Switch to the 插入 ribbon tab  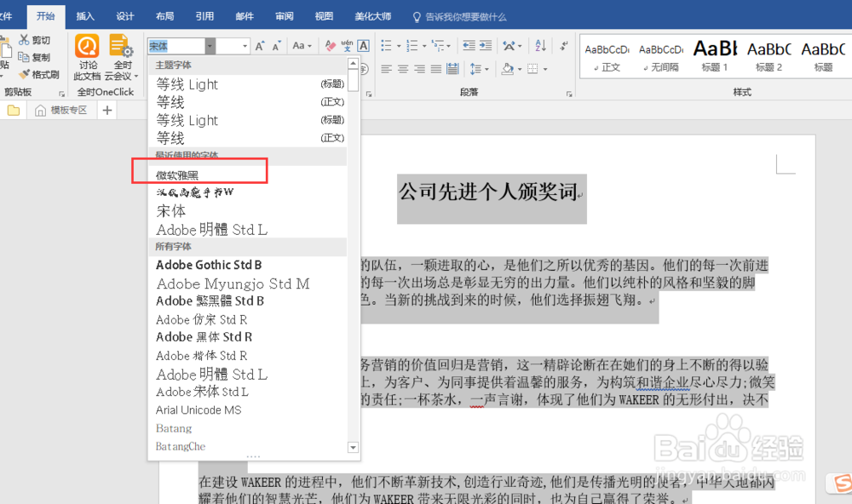tap(84, 14)
